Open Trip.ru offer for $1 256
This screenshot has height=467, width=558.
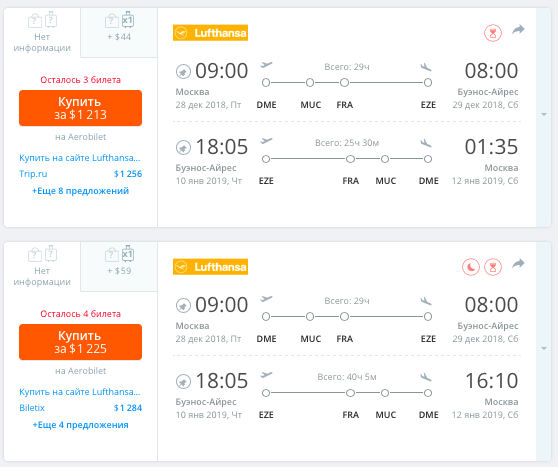80,174
